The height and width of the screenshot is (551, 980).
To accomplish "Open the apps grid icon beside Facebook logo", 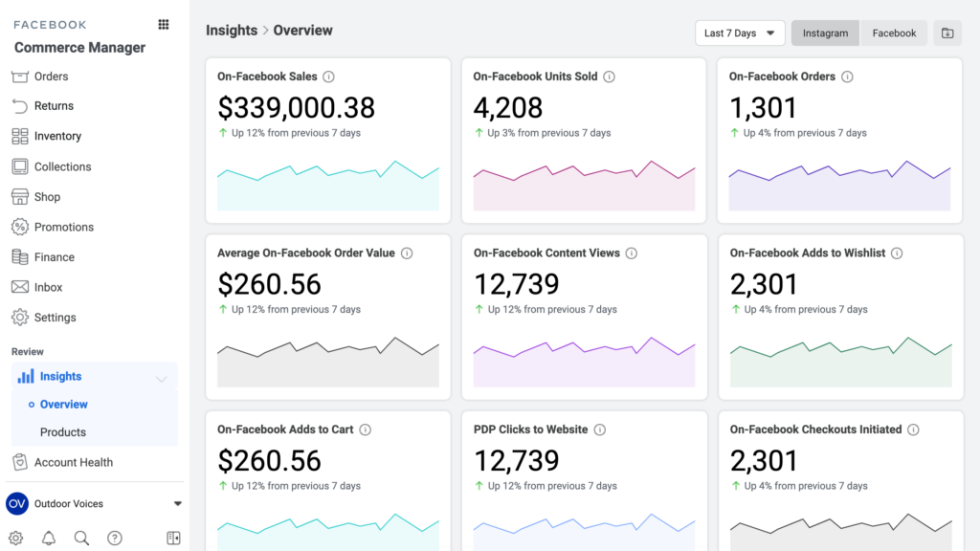I will [163, 24].
